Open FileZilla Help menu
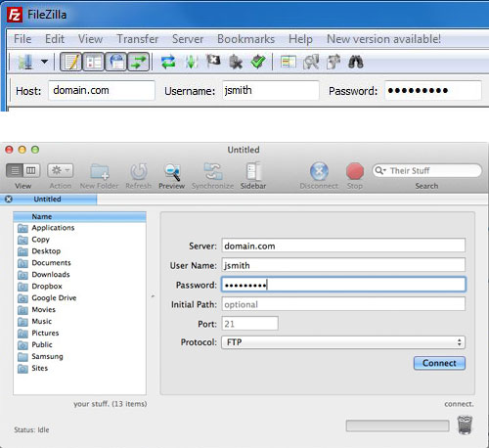Viewport: 489px width, 448px height. (300, 39)
